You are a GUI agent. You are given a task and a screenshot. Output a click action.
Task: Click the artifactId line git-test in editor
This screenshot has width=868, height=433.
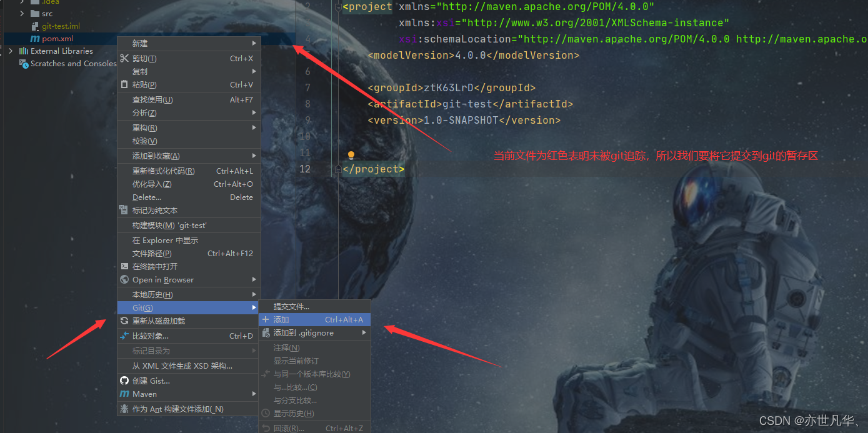click(470, 104)
